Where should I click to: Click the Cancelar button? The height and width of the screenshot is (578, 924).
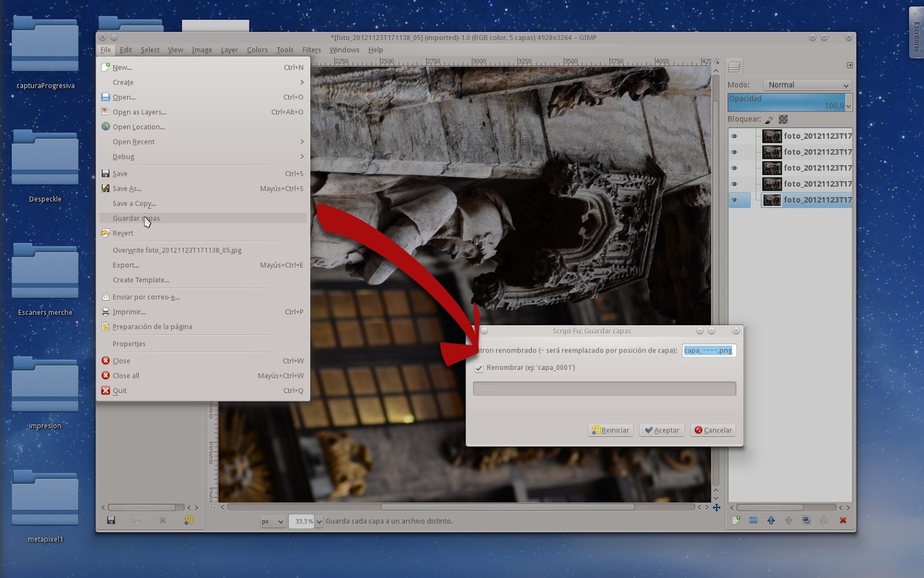(x=713, y=430)
